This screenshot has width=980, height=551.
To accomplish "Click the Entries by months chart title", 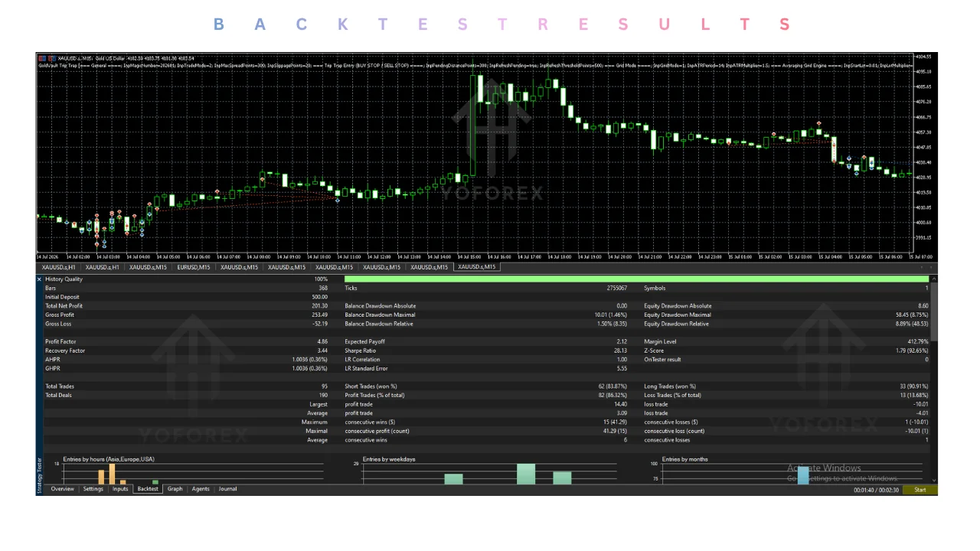I will click(x=685, y=459).
